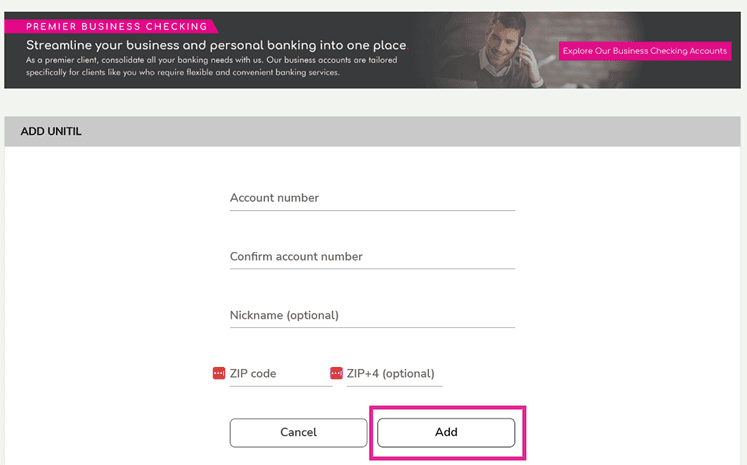
Task: Click the banner paragraph about premier clients
Action: pyautogui.click(x=212, y=66)
